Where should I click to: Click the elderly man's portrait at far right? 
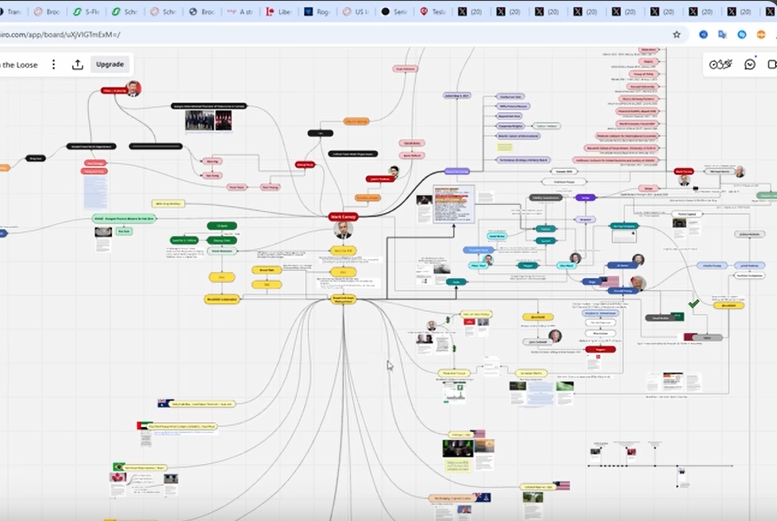(x=739, y=172)
